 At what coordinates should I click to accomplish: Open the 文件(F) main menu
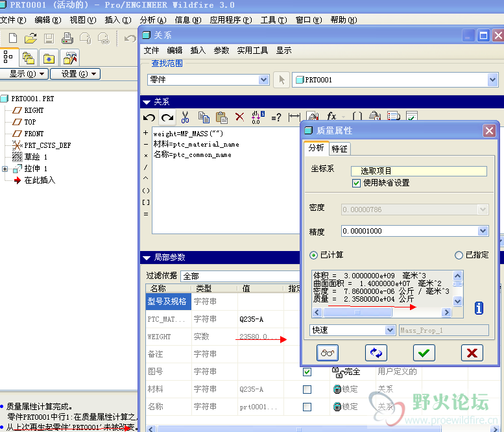(x=13, y=20)
